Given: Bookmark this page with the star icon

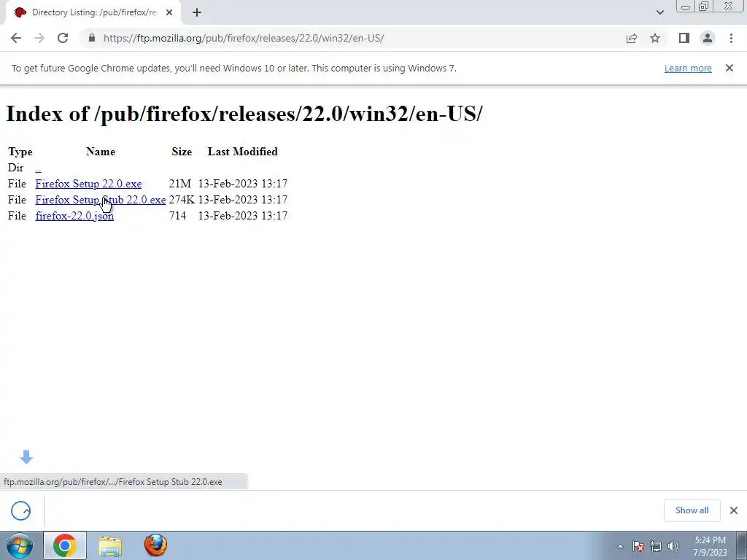Looking at the screenshot, I should pos(655,38).
